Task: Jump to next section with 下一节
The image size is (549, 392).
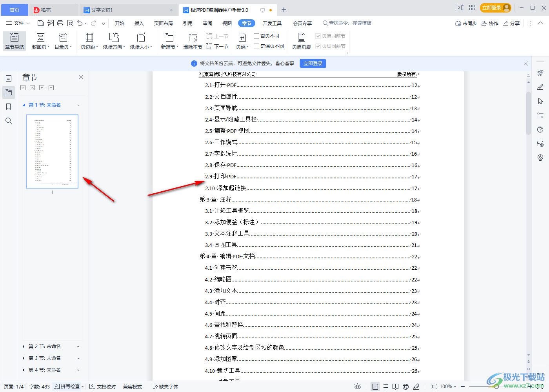Action: [218, 46]
